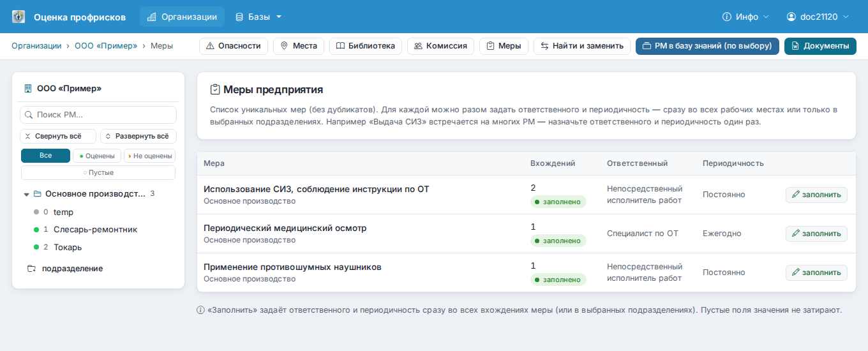Click the Ежегодно periodicity cell
The height and width of the screenshot is (351, 868).
point(722,234)
